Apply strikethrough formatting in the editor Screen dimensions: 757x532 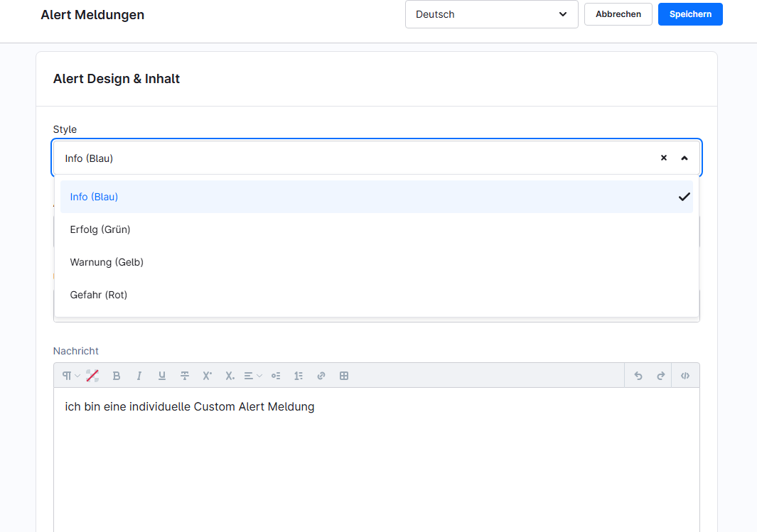tap(185, 375)
